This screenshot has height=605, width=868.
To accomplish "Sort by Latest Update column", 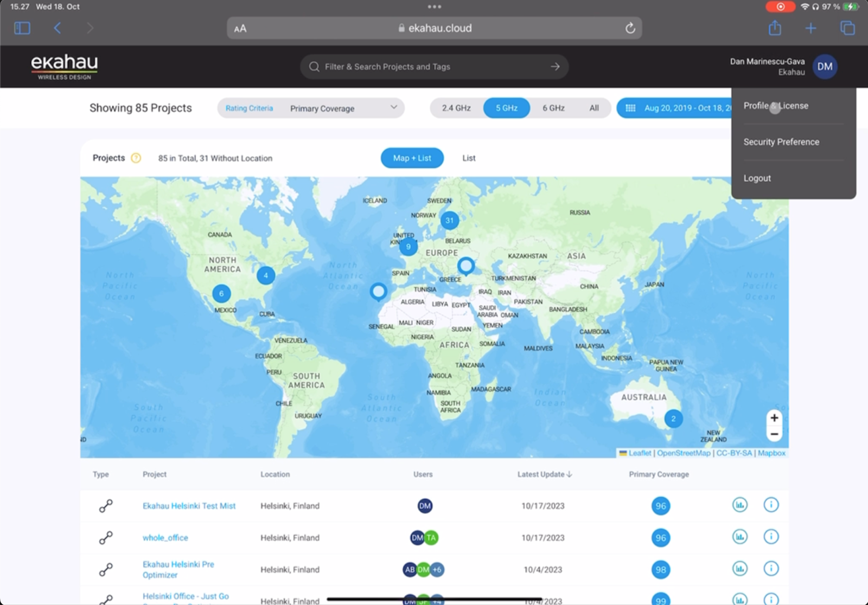I will coord(544,474).
